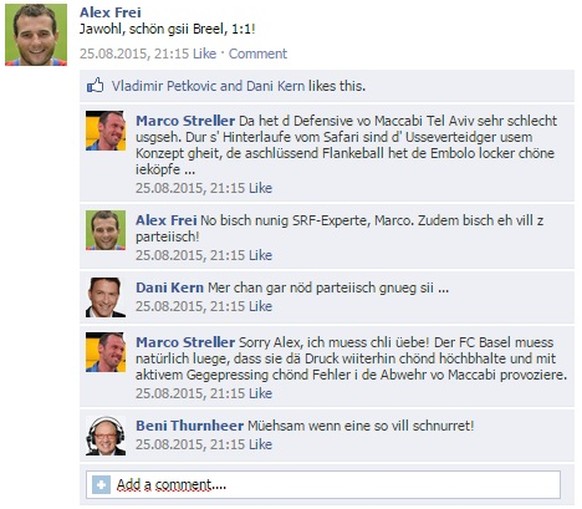Like Beni Thurnheer's comment
This screenshot has height=509, width=582.
(x=261, y=444)
